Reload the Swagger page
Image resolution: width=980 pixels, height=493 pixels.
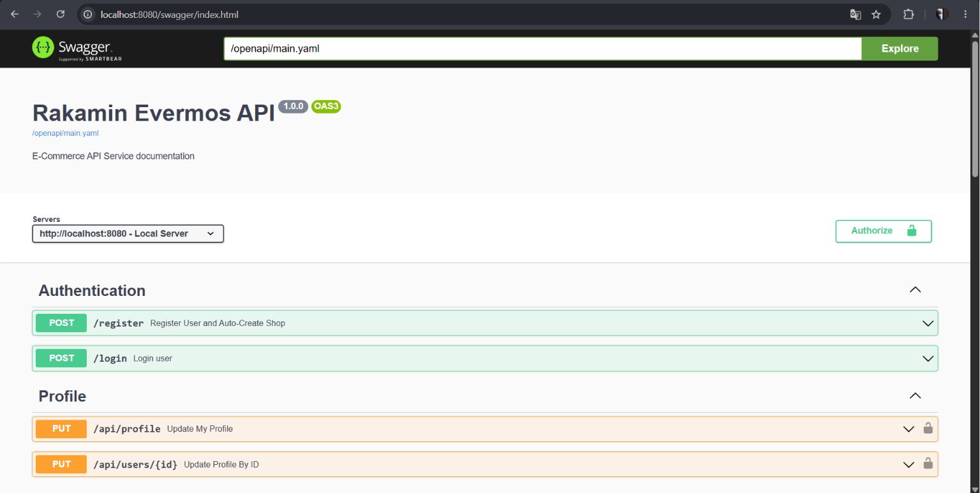tap(61, 14)
